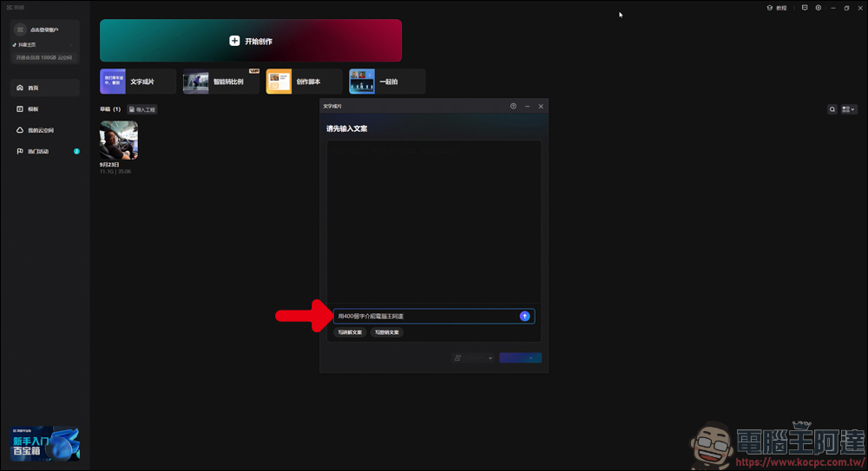Screen dimensions: 868x471
Task: Click the help question mark in the 文字成片 dialog
Action: click(x=513, y=107)
